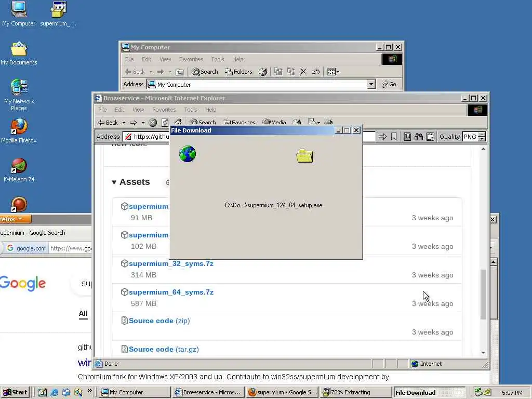
Task: Download Source code (zip) link
Action: point(159,321)
